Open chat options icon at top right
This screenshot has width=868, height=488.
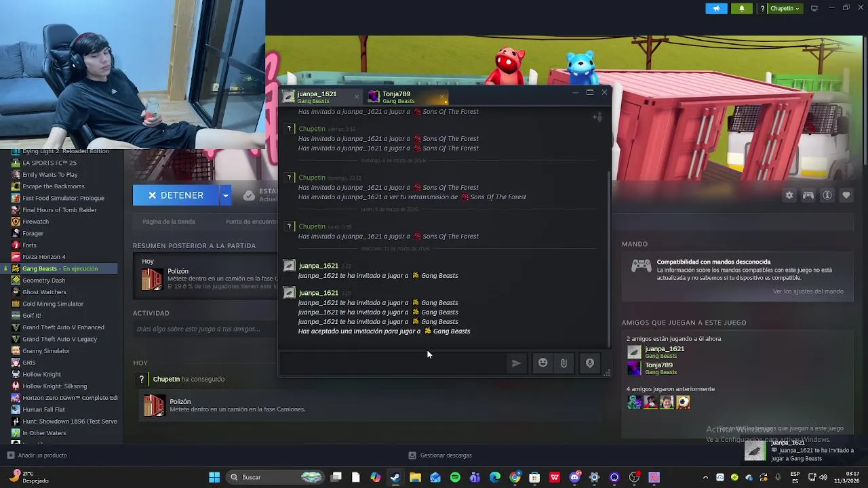pyautogui.click(x=597, y=117)
